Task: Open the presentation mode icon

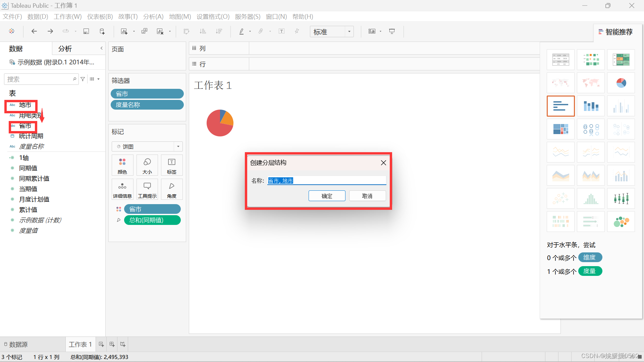Action: click(392, 32)
